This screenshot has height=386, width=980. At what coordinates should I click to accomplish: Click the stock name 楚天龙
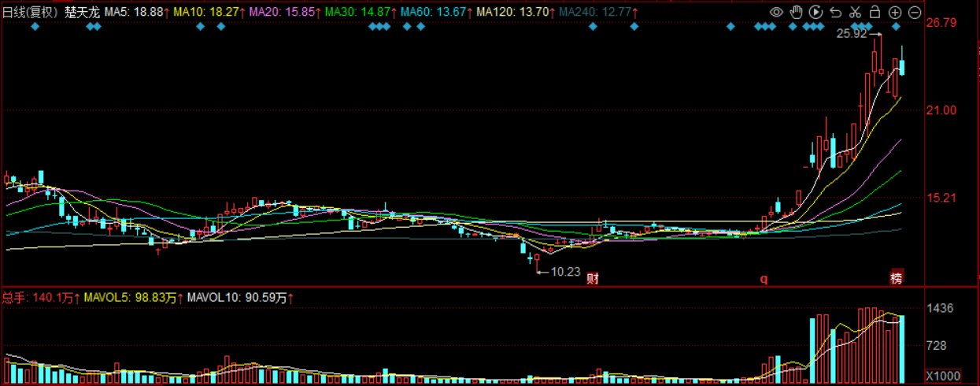(x=82, y=13)
